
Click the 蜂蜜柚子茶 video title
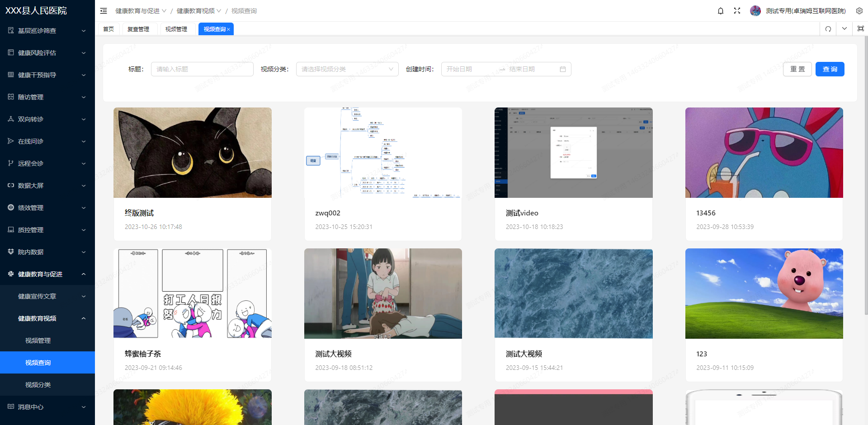143,354
